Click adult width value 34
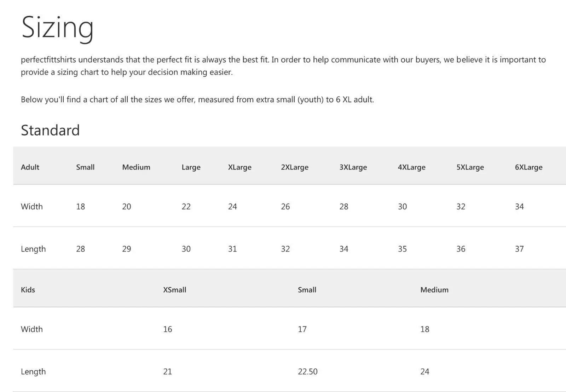This screenshot has height=392, width=566. coord(519,206)
